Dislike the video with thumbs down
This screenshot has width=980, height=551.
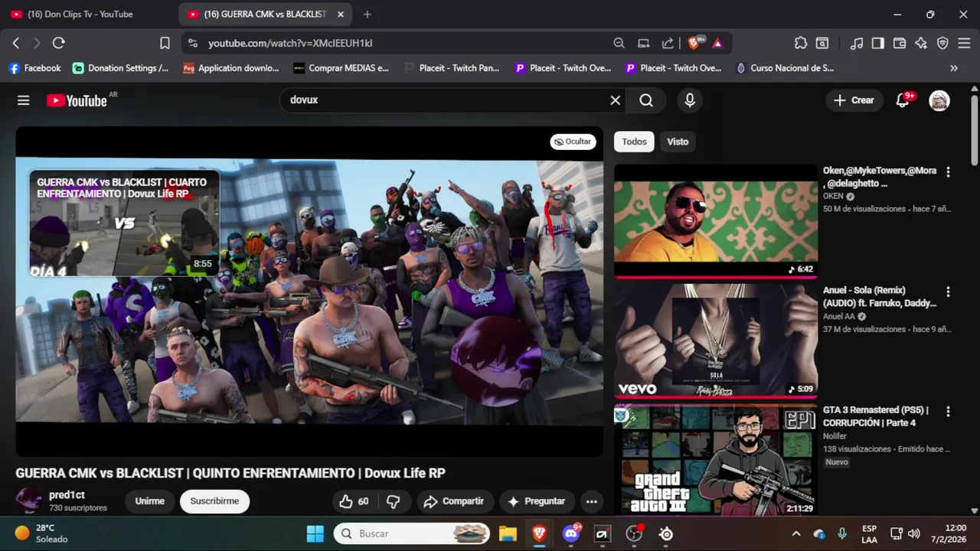393,501
